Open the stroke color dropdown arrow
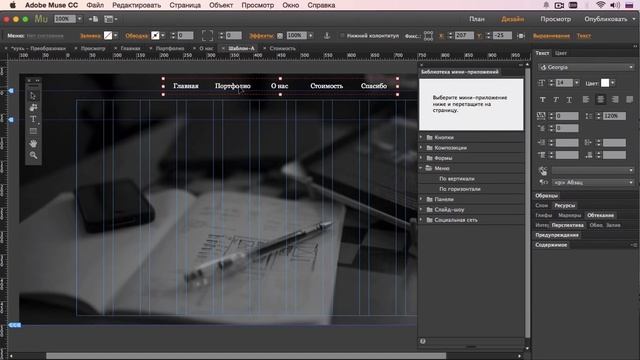Image resolution: width=640 pixels, height=360 pixels. (x=163, y=36)
